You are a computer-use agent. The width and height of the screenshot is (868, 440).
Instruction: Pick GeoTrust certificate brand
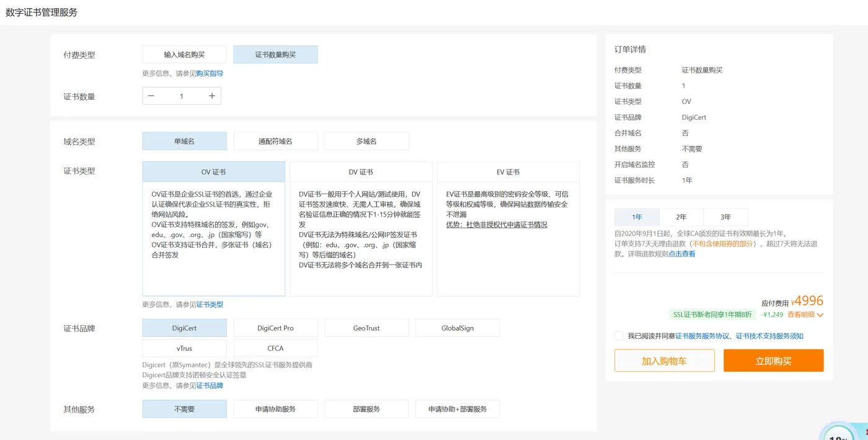click(x=366, y=328)
